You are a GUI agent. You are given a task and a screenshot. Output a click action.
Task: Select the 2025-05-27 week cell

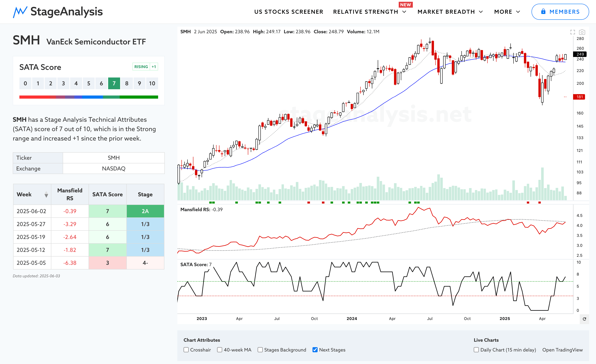click(x=32, y=224)
